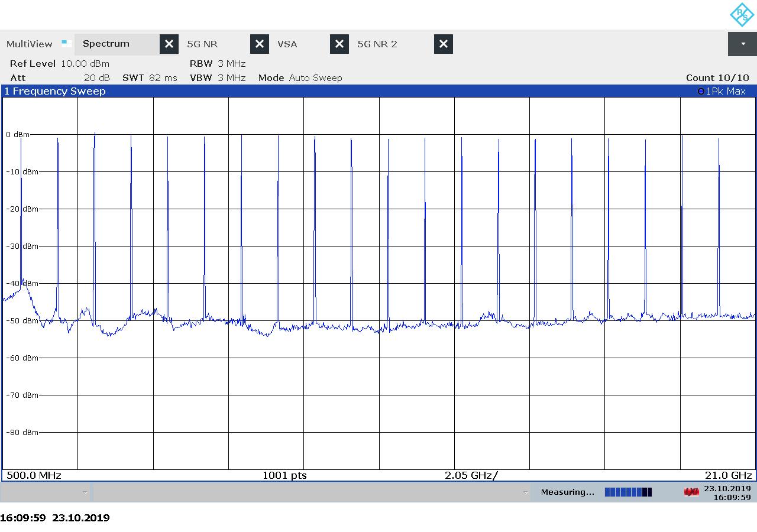Click the Mode Auto Sweep setting

pyautogui.click(x=300, y=78)
